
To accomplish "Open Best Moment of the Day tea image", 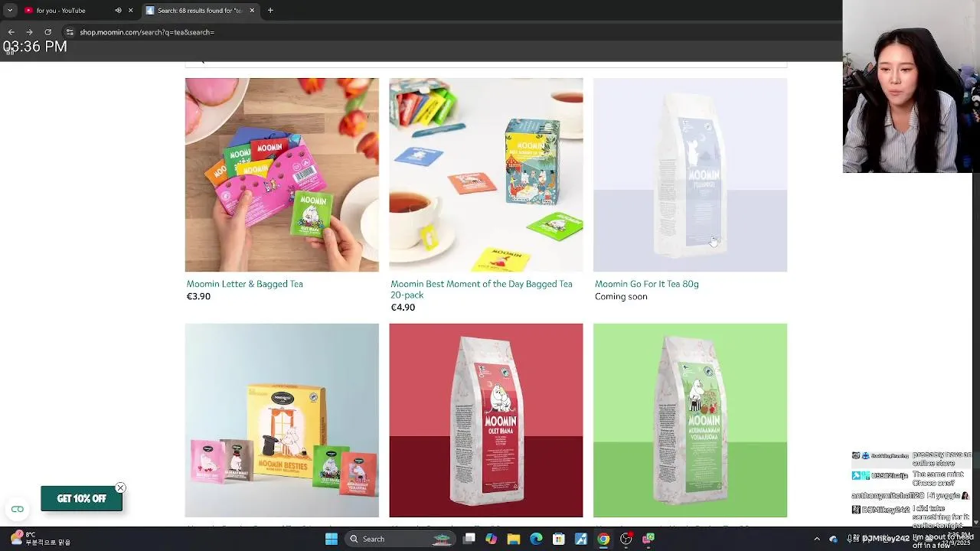I will pyautogui.click(x=485, y=174).
